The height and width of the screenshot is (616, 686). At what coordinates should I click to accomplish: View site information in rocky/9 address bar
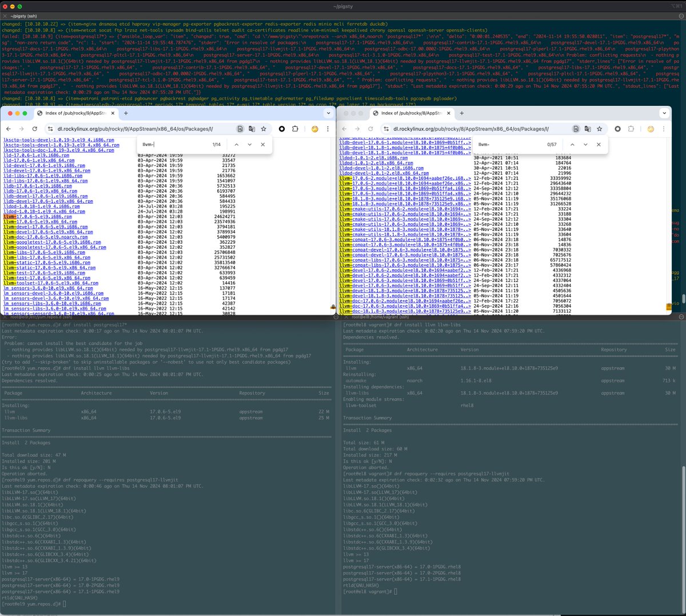pos(50,129)
